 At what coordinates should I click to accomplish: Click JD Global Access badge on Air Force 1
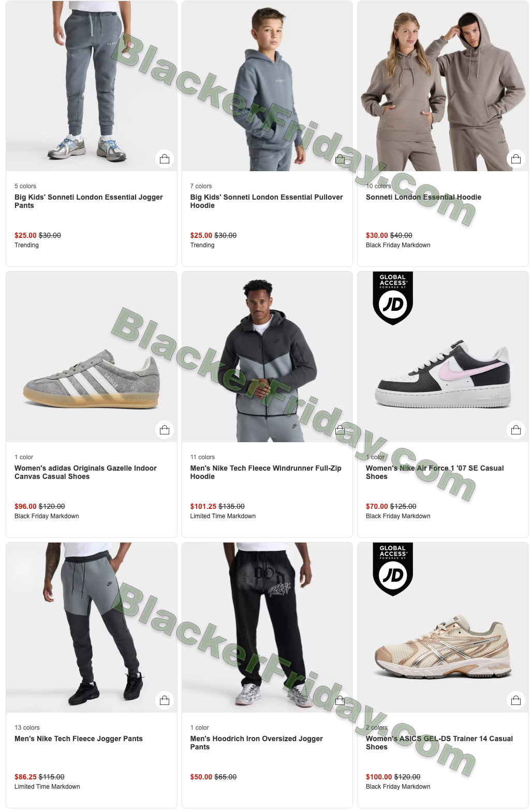pos(393,298)
